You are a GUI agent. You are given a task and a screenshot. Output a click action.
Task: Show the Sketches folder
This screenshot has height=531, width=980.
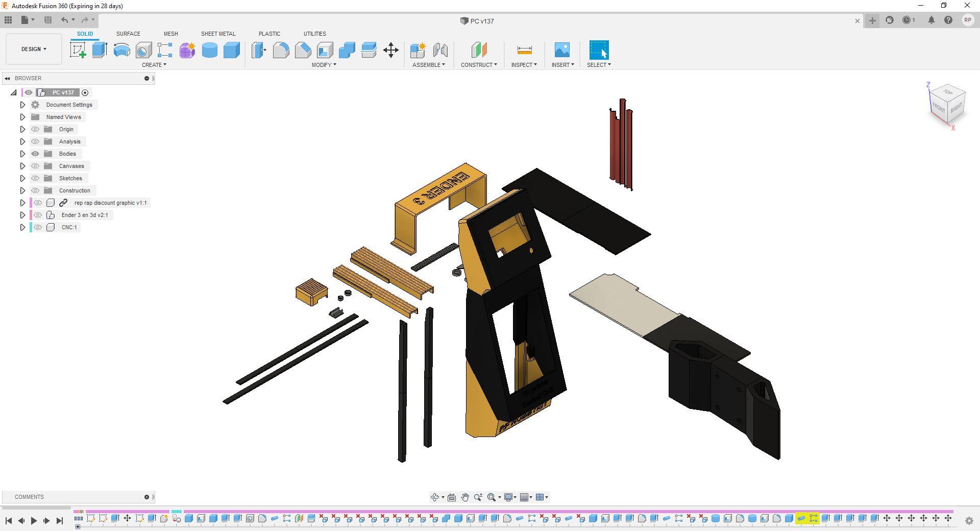click(35, 178)
